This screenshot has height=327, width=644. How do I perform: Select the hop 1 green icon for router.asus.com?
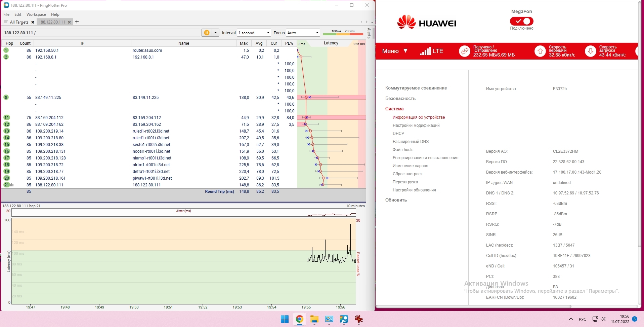6,50
